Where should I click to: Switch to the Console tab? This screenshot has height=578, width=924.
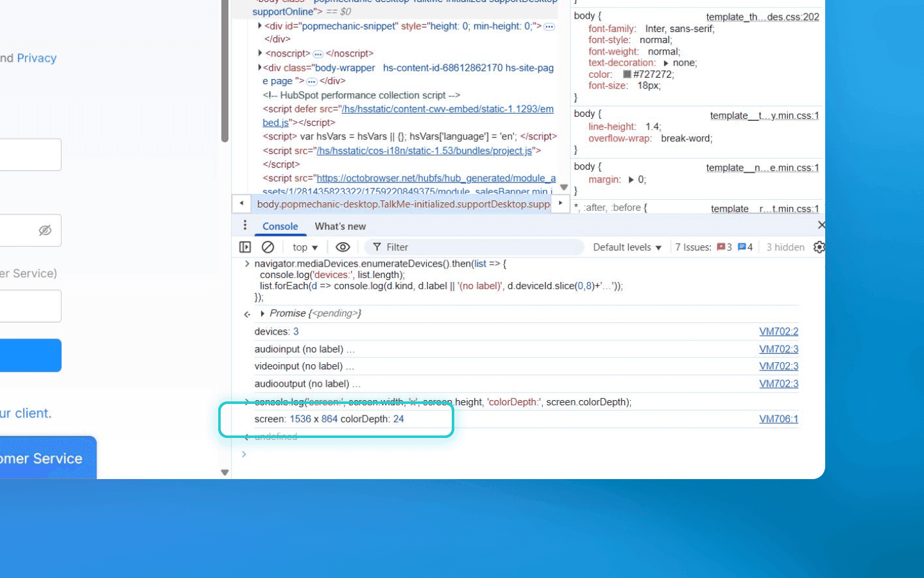tap(280, 226)
